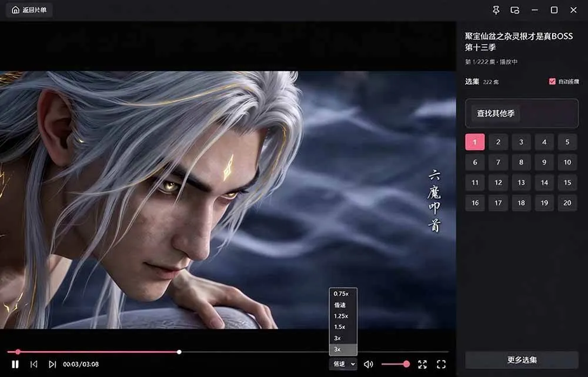The height and width of the screenshot is (377, 588).
Task: Select episode 2
Action: pos(498,142)
